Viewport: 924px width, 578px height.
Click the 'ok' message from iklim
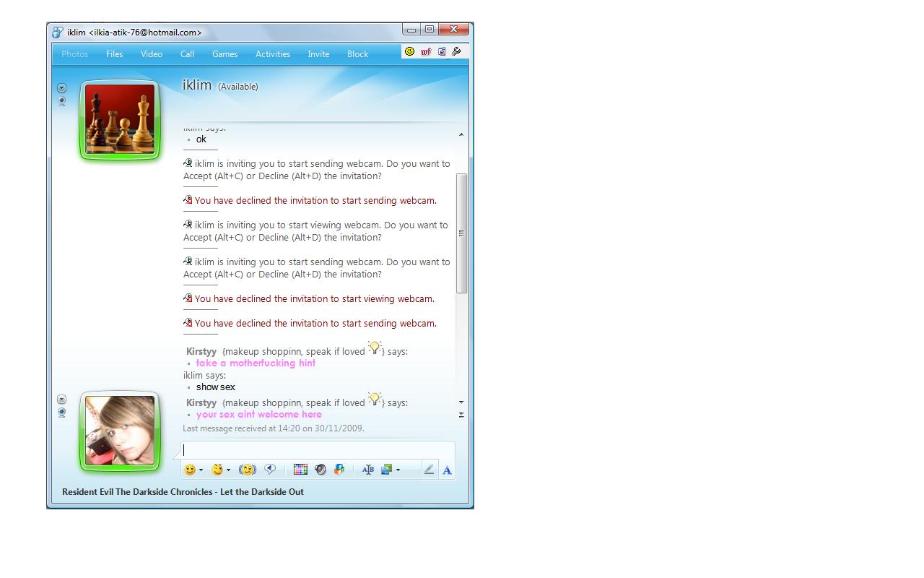[201, 139]
